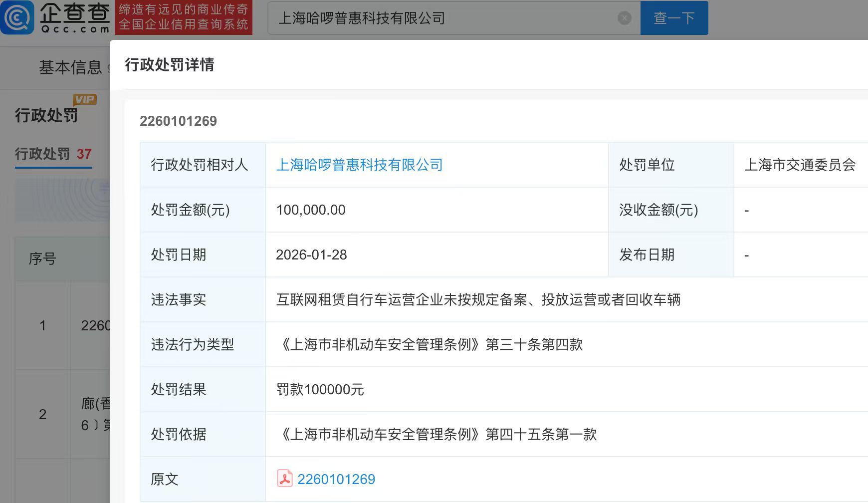Clear the search box text
This screenshot has height=503, width=868.
coord(624,18)
